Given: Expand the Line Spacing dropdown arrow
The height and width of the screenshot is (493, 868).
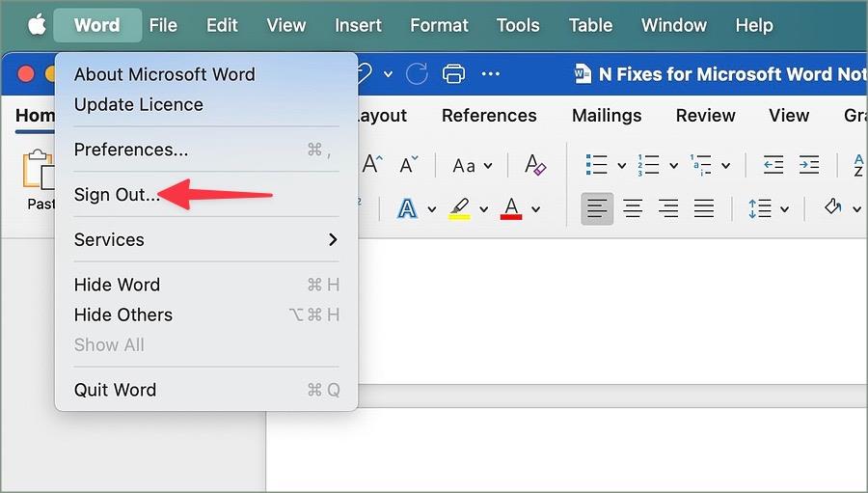Looking at the screenshot, I should coord(784,209).
